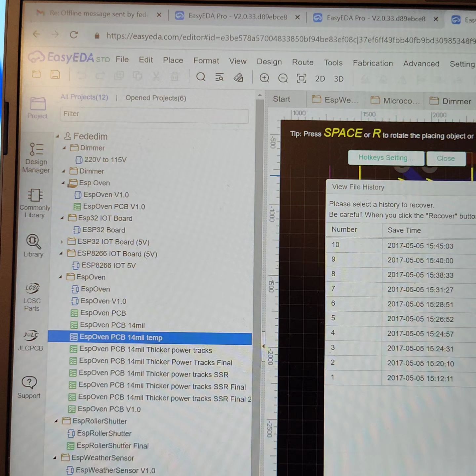Image resolution: width=476 pixels, height=476 pixels.
Task: Open the Support panel
Action: click(29, 387)
